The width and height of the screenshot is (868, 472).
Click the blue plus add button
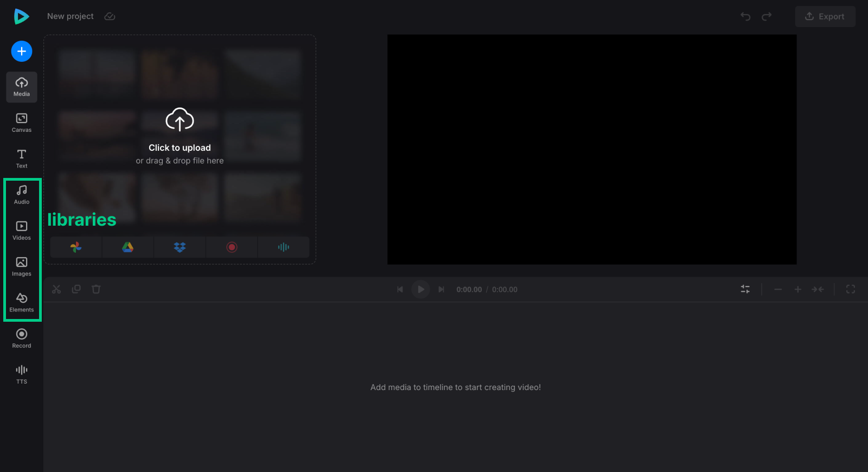(x=22, y=52)
